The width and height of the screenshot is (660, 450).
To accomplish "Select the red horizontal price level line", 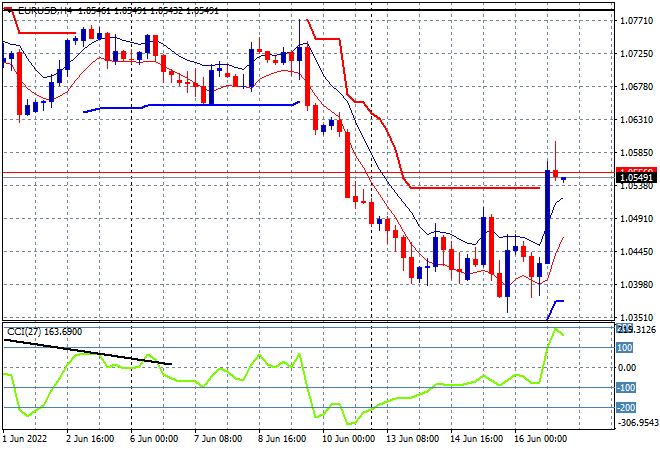I will coord(308,173).
